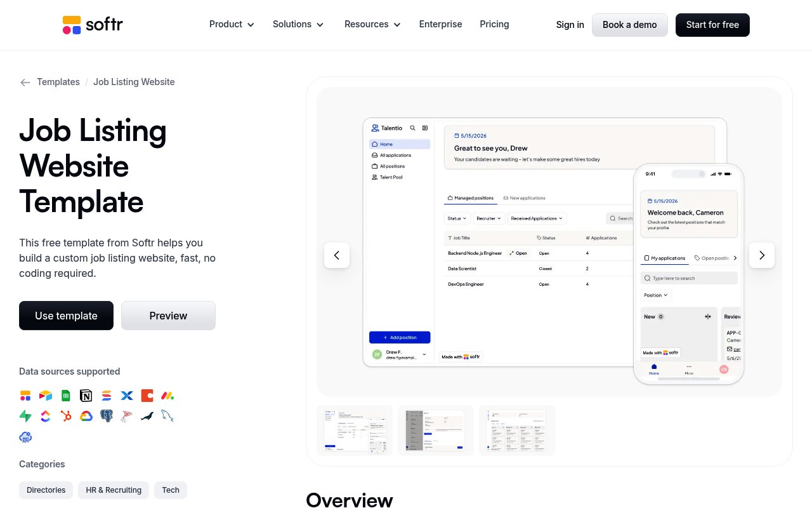Open the third carousel thumbnail
812x508 pixels.
tap(517, 431)
